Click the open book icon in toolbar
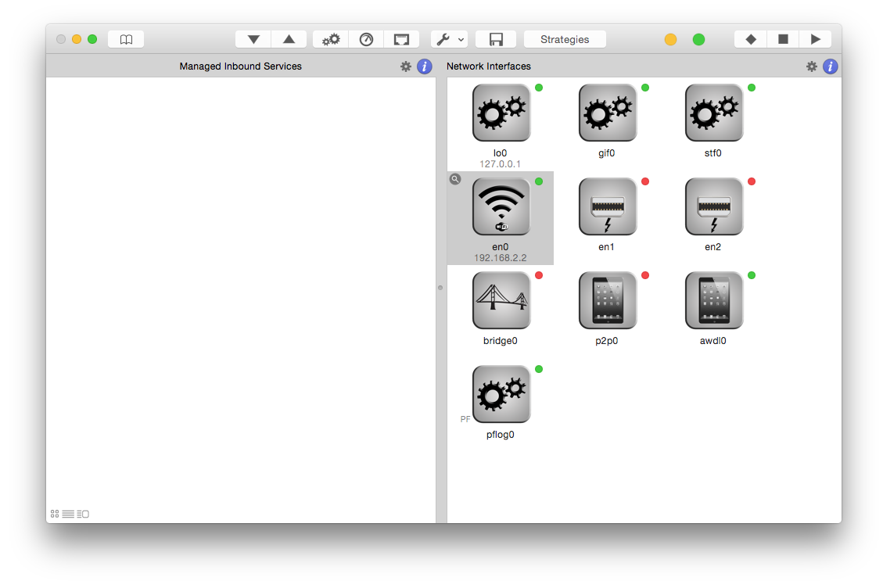 coord(126,39)
